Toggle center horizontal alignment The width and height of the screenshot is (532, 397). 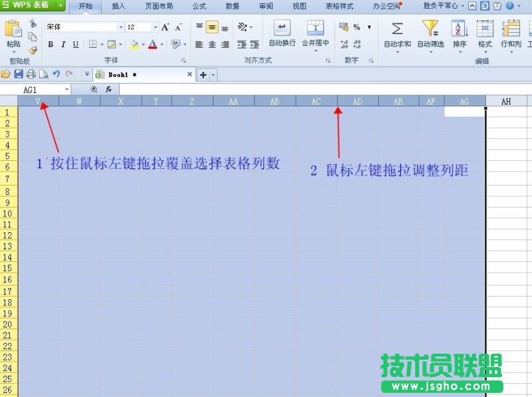[x=212, y=45]
